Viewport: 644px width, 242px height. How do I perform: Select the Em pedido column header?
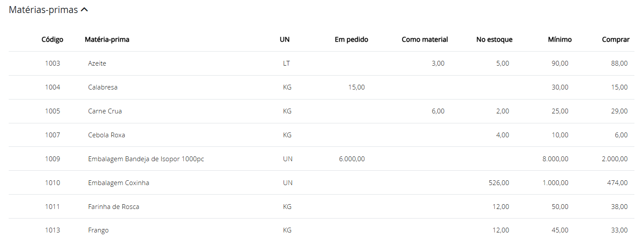click(351, 40)
